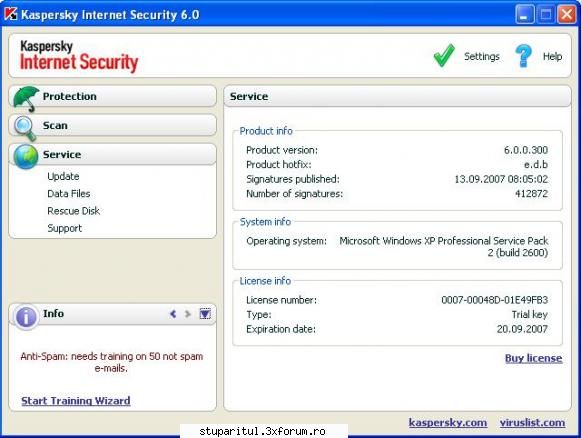Viewport: 581px width, 438px height.
Task: Open the Help link text
Action: (552, 56)
